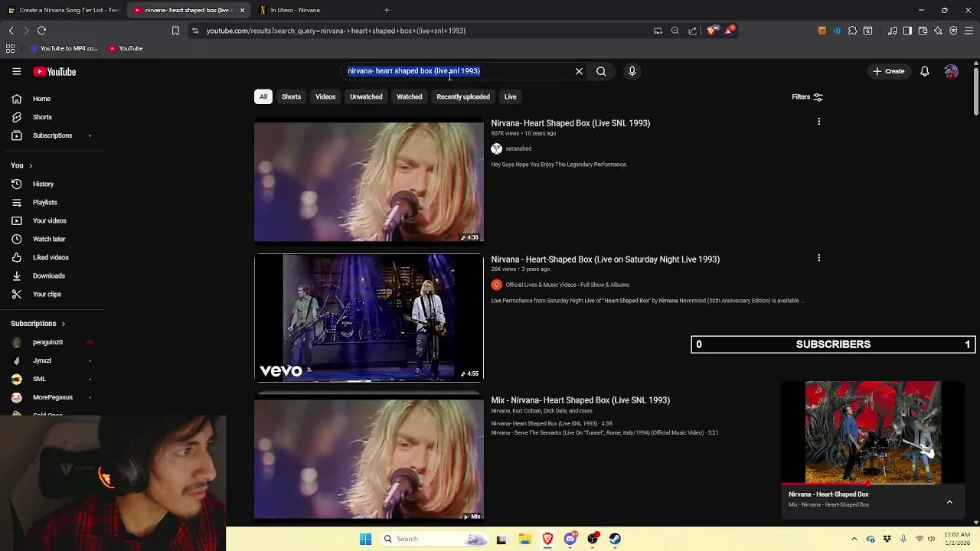The width and height of the screenshot is (980, 551).
Task: Open Subscriptions in the sidebar
Action: coord(52,135)
